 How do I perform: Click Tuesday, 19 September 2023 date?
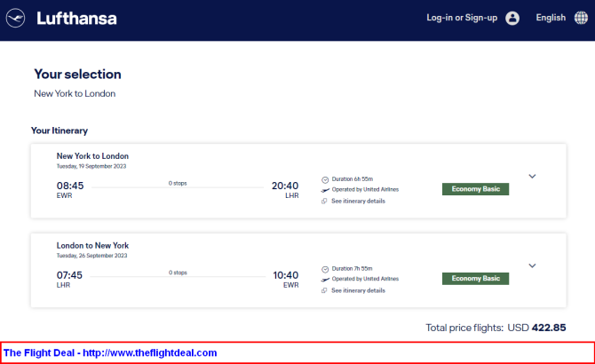[x=91, y=166]
